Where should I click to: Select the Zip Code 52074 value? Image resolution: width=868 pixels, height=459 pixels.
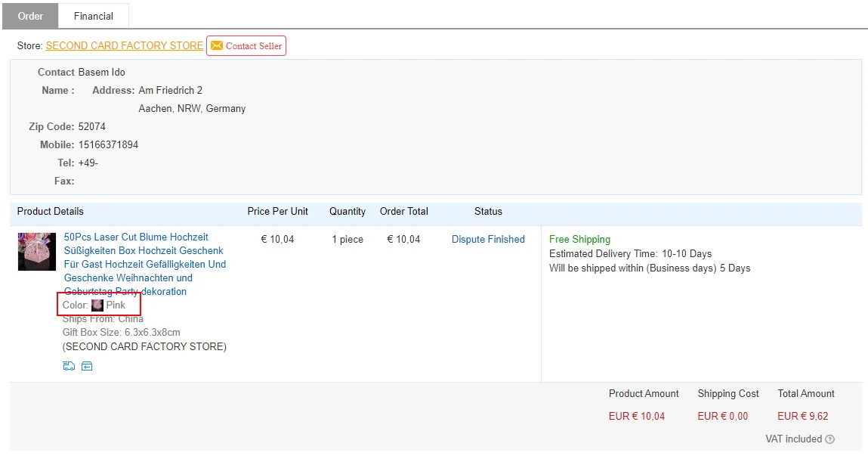click(x=92, y=126)
